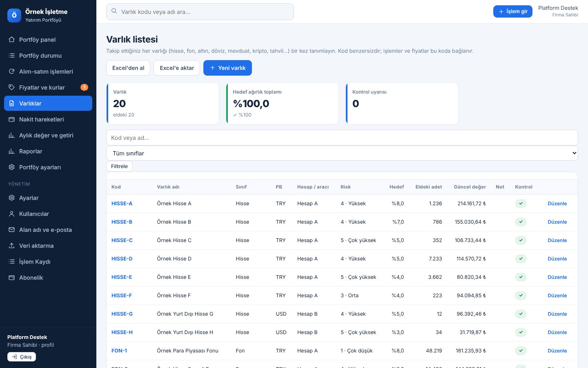Click Fiyatlar ve kurlar tag icon
The height and width of the screenshot is (368, 588).
pyautogui.click(x=11, y=88)
